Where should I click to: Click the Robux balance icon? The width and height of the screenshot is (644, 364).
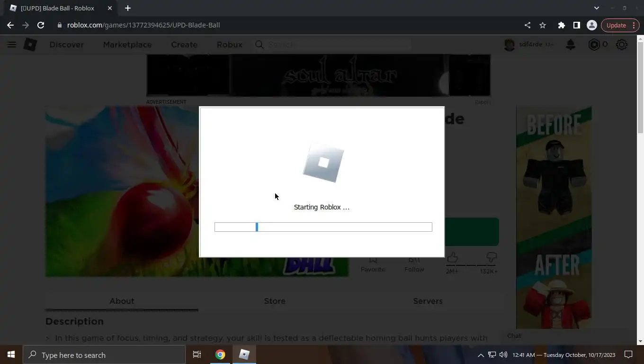click(x=594, y=45)
